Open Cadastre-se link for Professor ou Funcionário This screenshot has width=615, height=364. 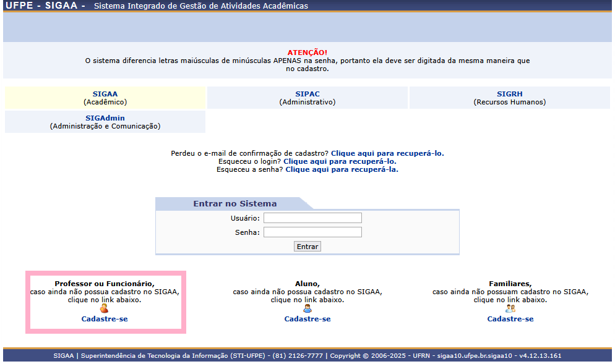[105, 319]
